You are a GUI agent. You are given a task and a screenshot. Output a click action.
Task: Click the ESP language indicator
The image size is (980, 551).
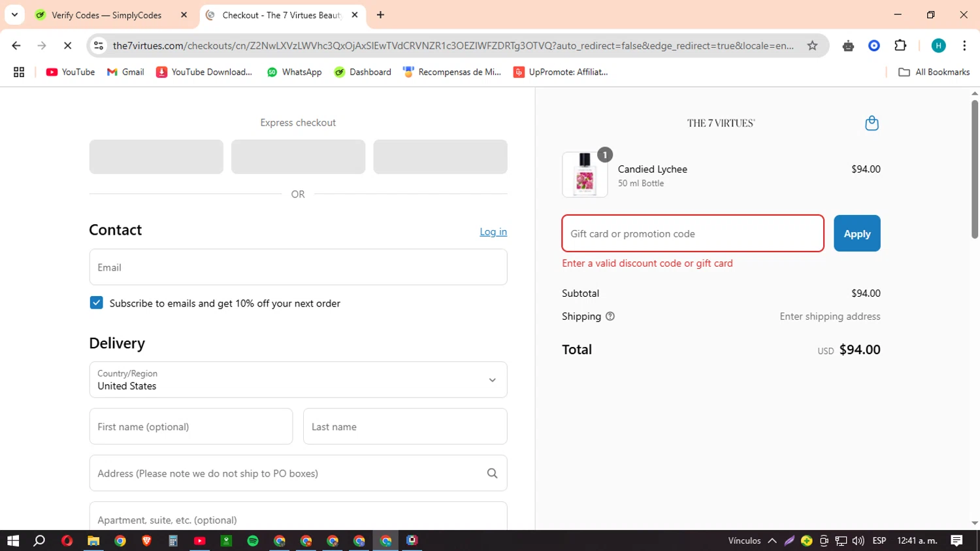click(x=879, y=541)
